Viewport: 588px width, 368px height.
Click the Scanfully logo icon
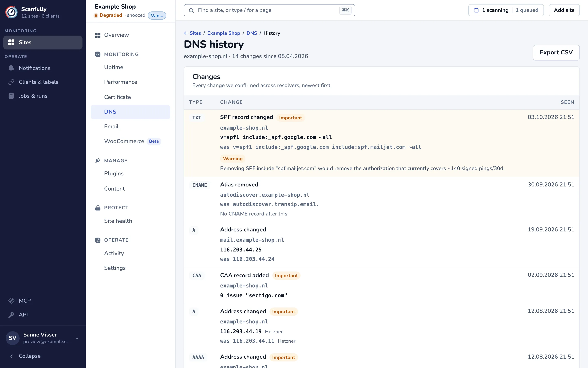(11, 12)
